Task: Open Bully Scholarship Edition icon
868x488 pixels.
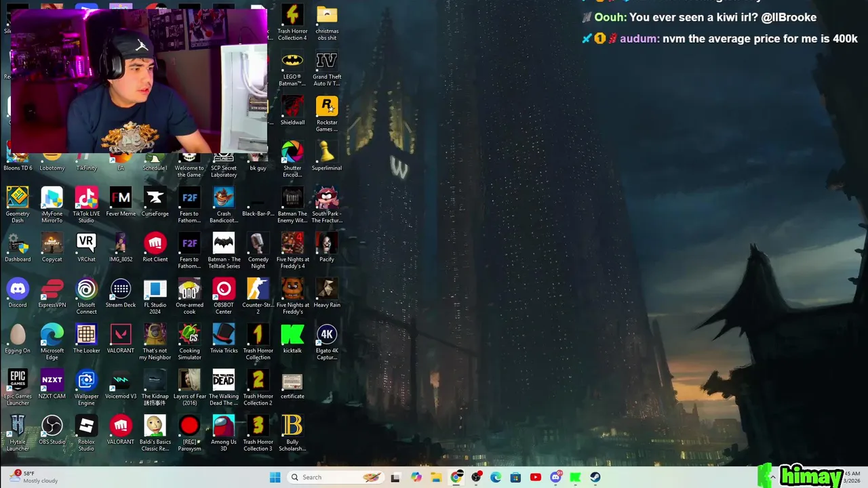Action: point(292,432)
